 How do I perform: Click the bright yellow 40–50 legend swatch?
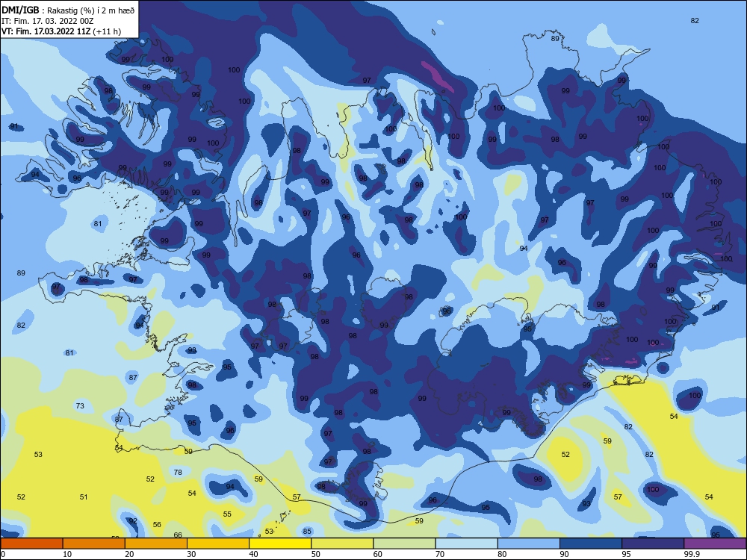pyautogui.click(x=280, y=544)
